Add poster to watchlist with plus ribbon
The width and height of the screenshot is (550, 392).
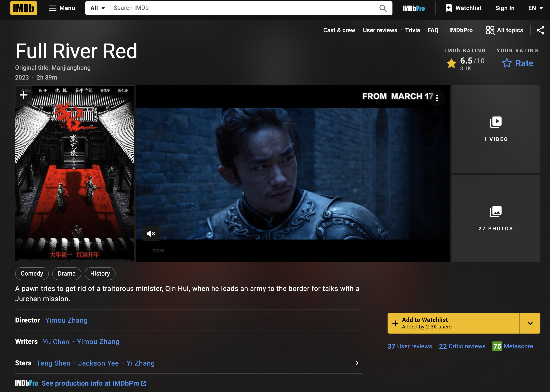coord(23,95)
